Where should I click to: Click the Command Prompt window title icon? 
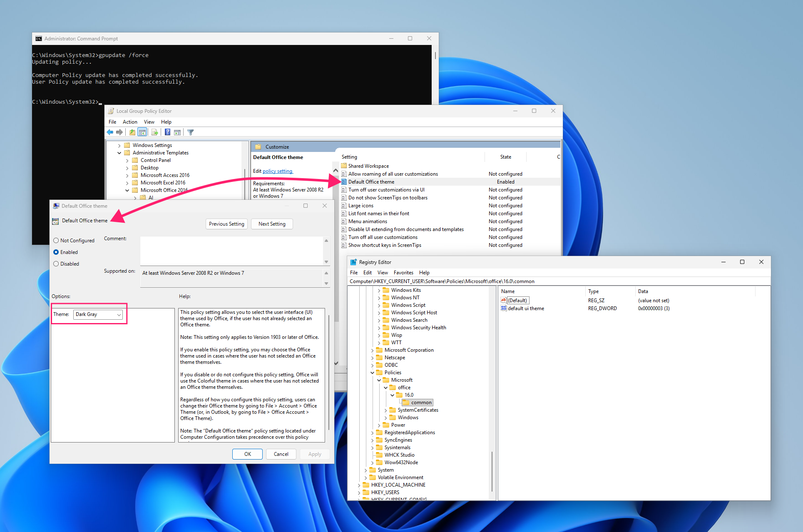click(x=39, y=39)
